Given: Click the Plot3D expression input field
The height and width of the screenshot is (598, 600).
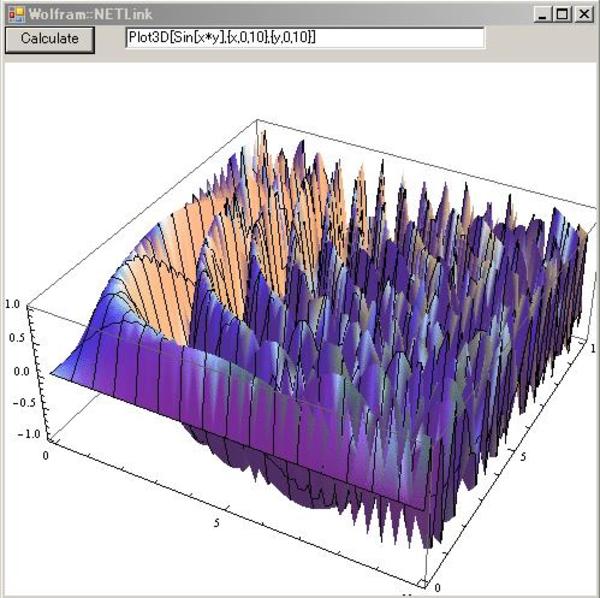Looking at the screenshot, I should [x=304, y=38].
